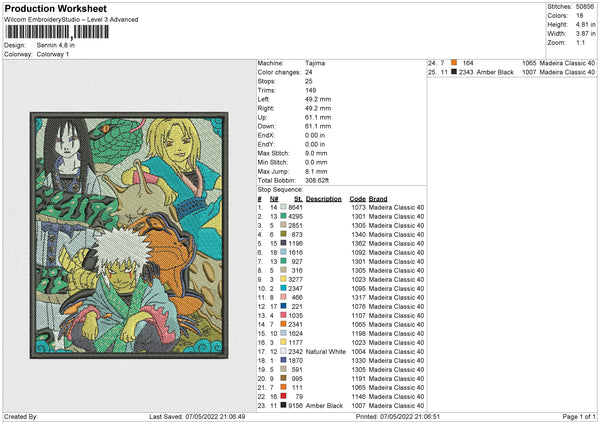Select the pink swatch in row 11
The height and width of the screenshot is (424, 600).
pos(283,297)
